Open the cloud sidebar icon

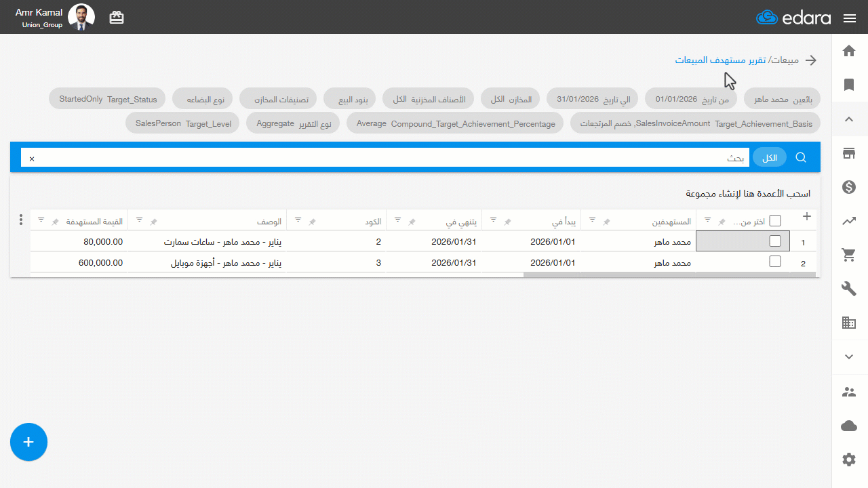pos(848,426)
